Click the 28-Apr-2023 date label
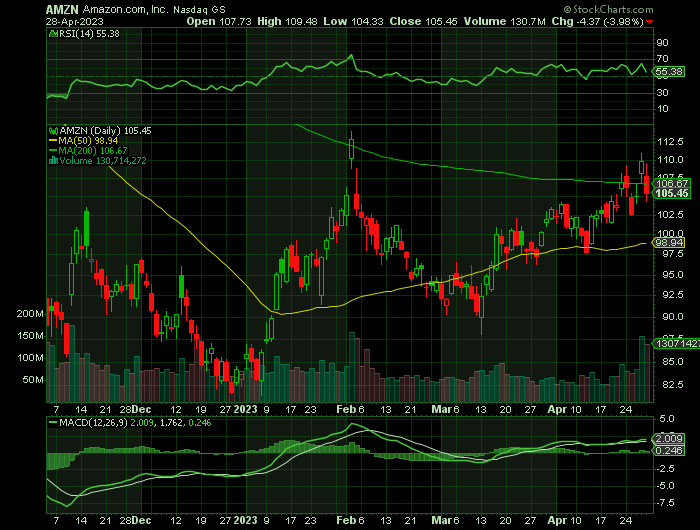Image resolution: width=700 pixels, height=530 pixels. [x=75, y=21]
